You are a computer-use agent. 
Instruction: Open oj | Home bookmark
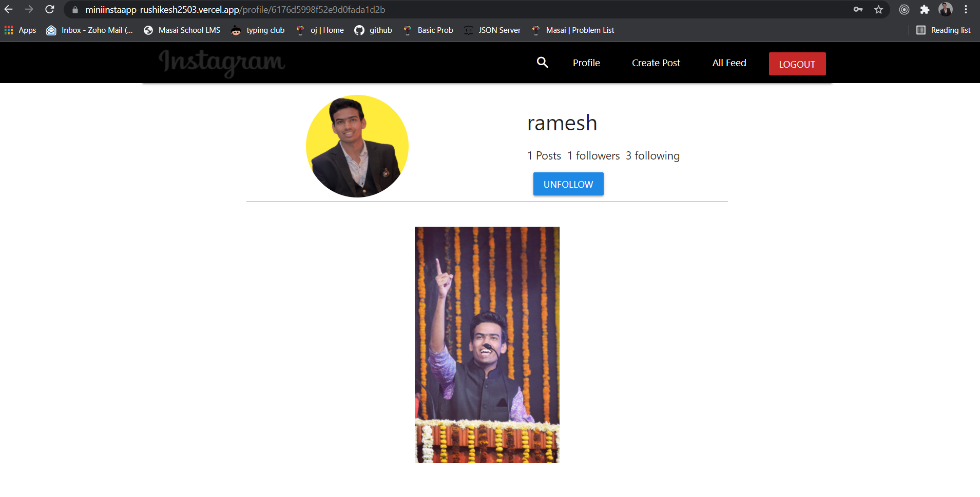pos(320,30)
